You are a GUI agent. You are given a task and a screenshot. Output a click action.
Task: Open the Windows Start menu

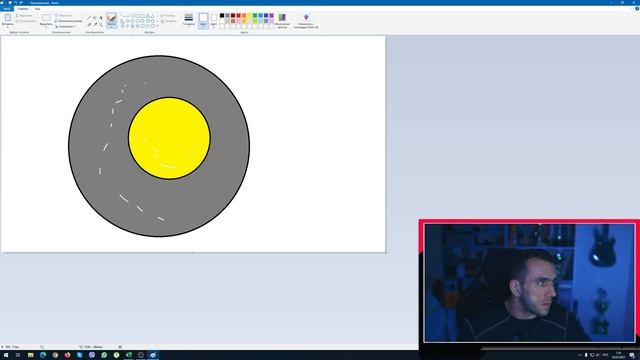click(x=6, y=355)
